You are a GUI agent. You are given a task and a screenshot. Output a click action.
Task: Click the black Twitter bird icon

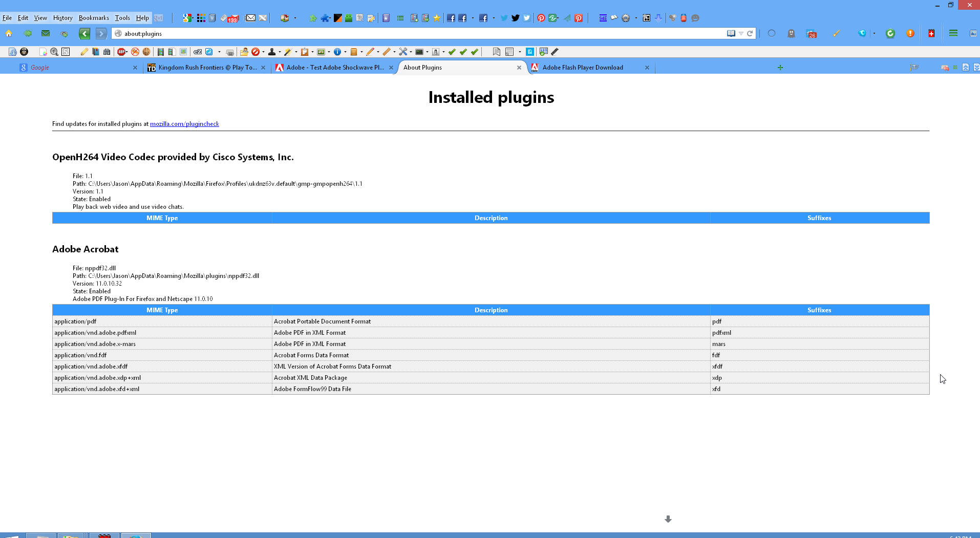tap(516, 18)
